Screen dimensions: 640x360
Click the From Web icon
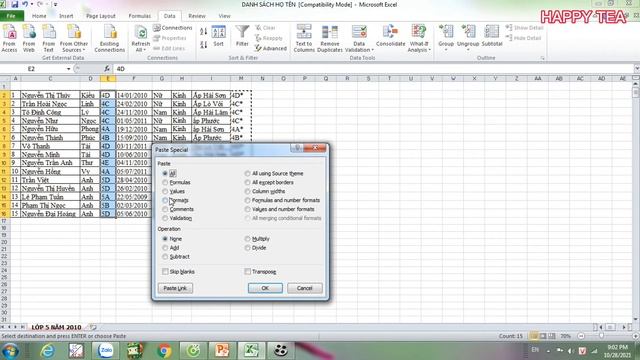coord(29,38)
